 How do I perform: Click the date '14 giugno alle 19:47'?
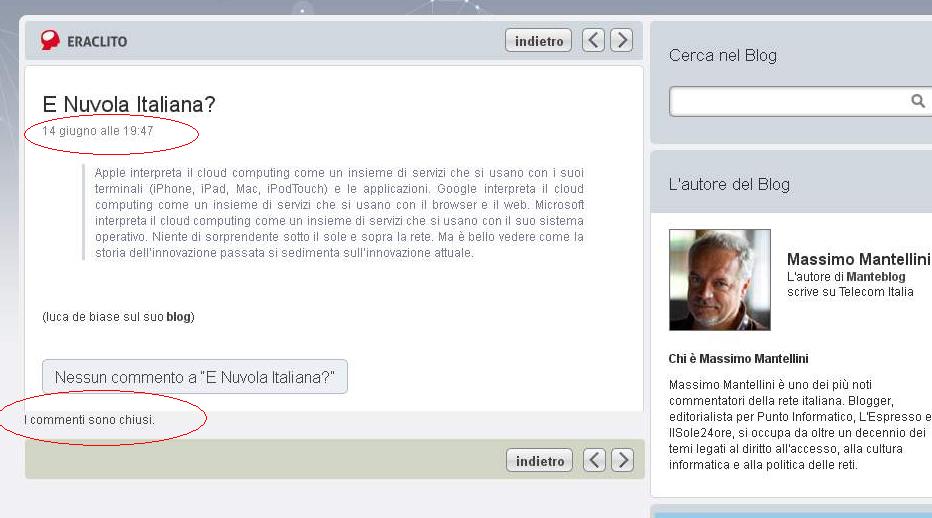coord(97,131)
